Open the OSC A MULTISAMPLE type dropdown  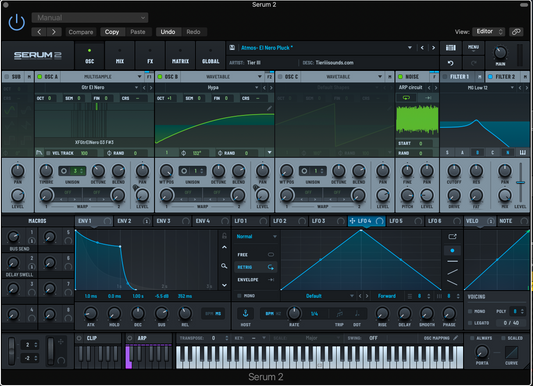102,77
